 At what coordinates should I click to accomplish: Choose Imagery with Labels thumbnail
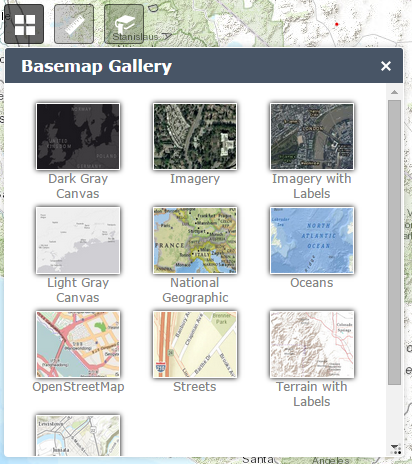click(x=312, y=136)
